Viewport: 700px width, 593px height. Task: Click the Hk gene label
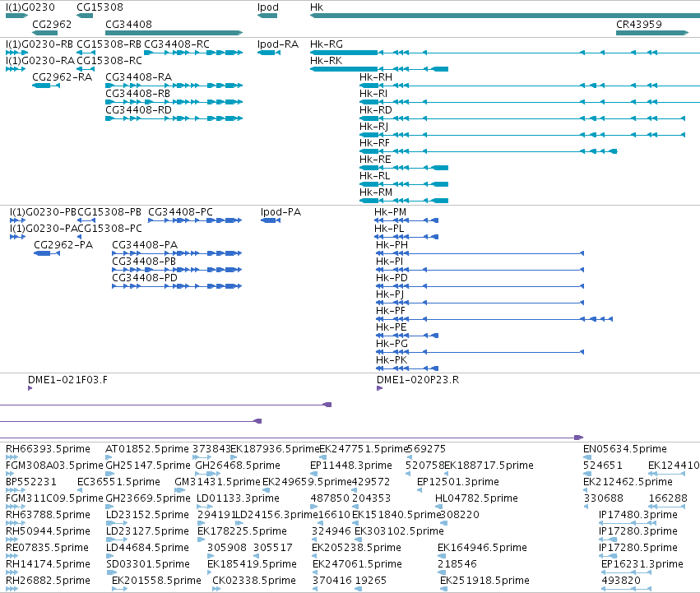coord(317,7)
